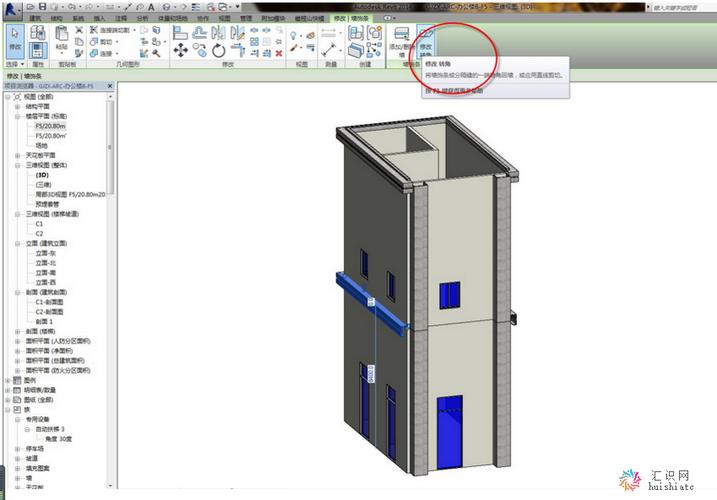The height and width of the screenshot is (500, 717).
Task: Select 场地 floor plan in browser
Action: pos(41,145)
